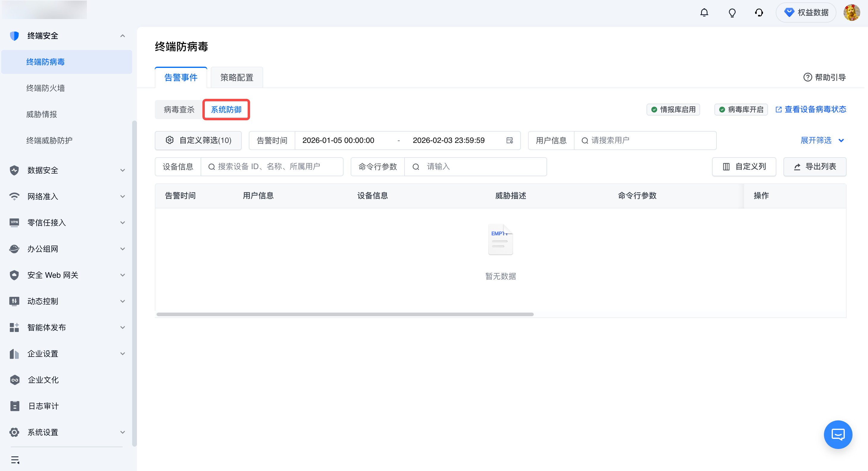
Task: Collapse the sidebar with the bottom menu icon
Action: [x=15, y=460]
